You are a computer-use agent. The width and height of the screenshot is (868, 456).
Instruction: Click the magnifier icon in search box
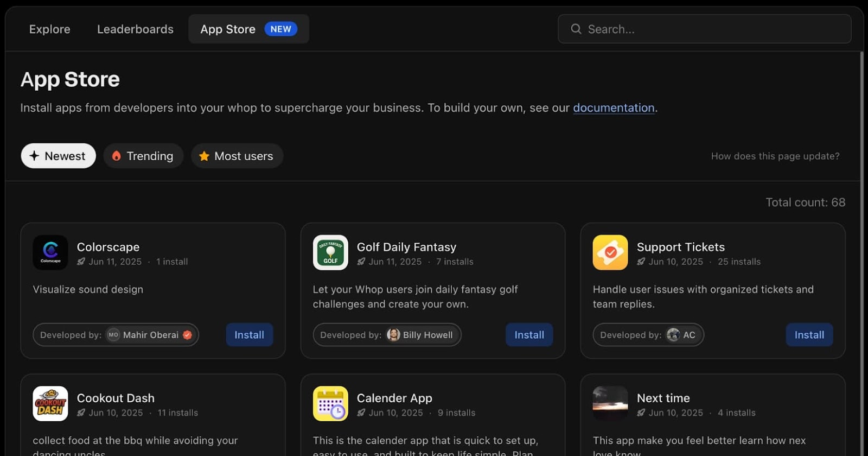point(576,29)
